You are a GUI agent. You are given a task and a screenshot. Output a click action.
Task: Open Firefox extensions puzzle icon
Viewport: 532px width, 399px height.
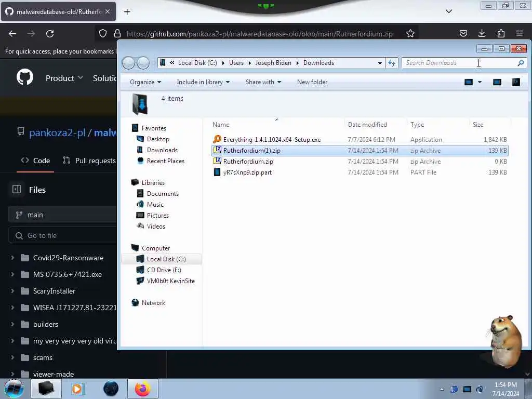point(501,33)
